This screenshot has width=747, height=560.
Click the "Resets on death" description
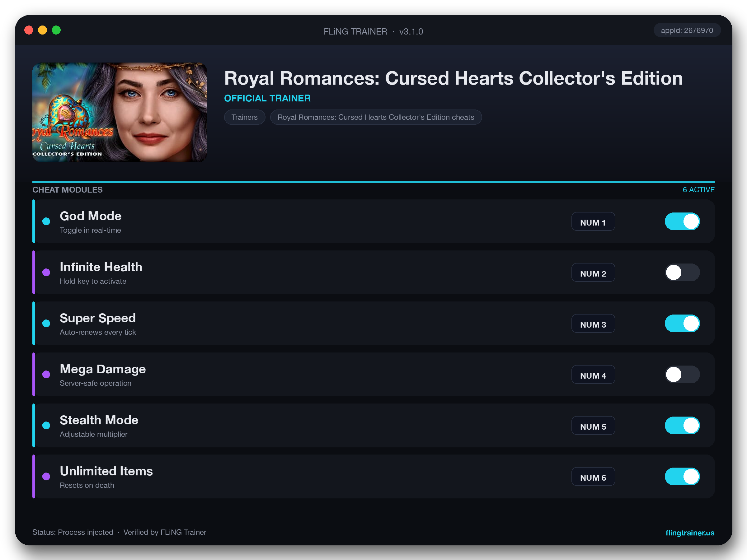87,485
